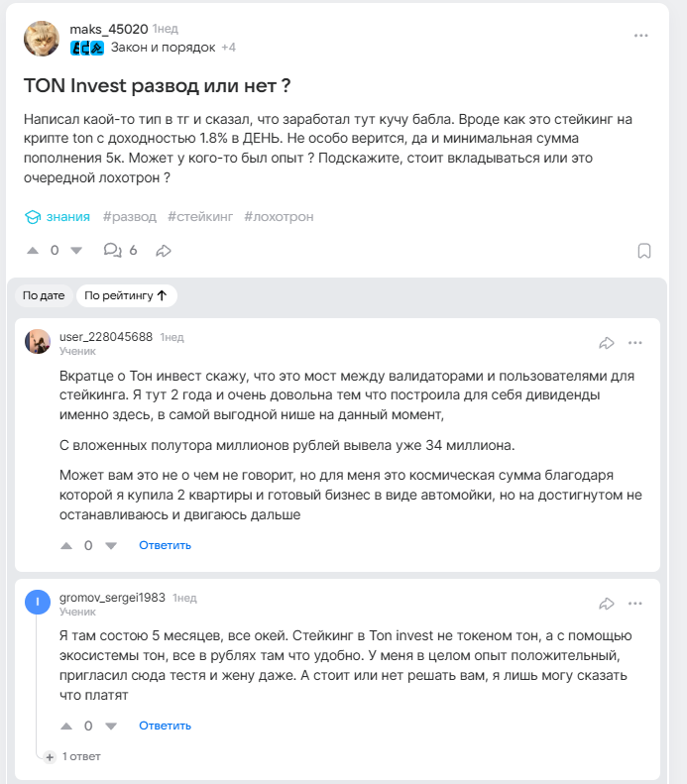The height and width of the screenshot is (784, 687).
Task: Sort comments by rating (По рейтингу)
Action: [x=126, y=295]
